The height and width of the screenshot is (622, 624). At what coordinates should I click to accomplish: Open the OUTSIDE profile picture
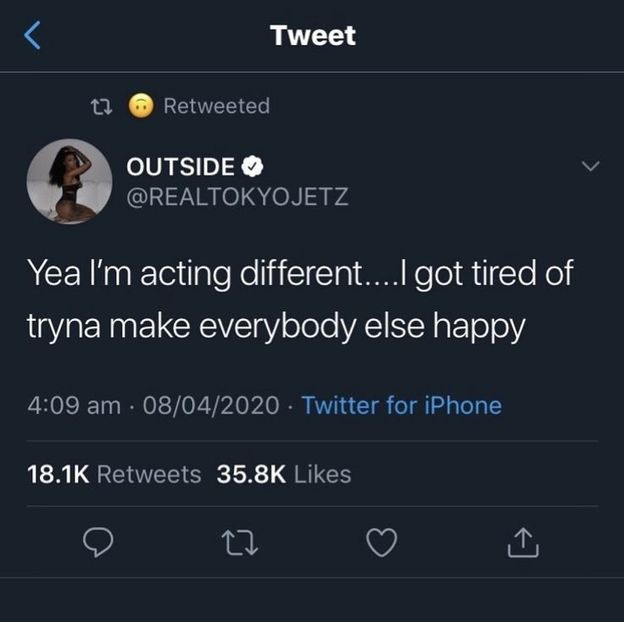[x=69, y=180]
